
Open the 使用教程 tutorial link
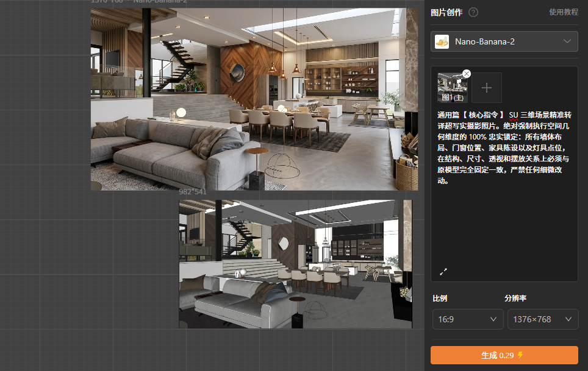point(564,12)
